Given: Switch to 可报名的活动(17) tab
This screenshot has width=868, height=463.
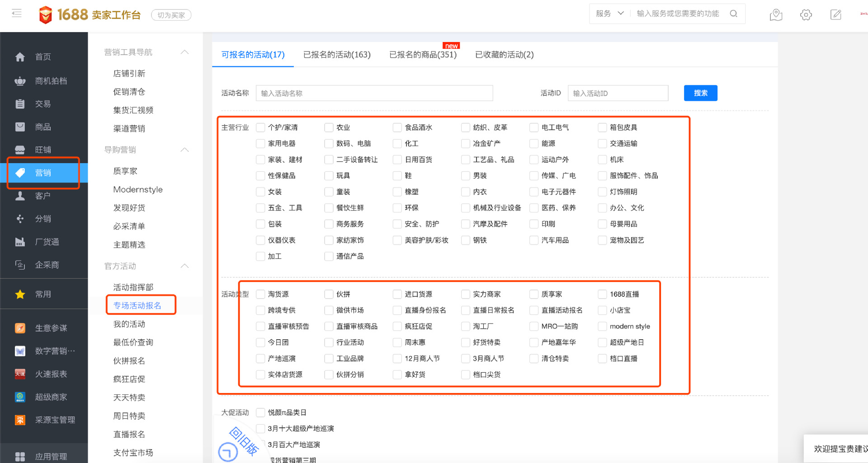Looking at the screenshot, I should (x=253, y=55).
